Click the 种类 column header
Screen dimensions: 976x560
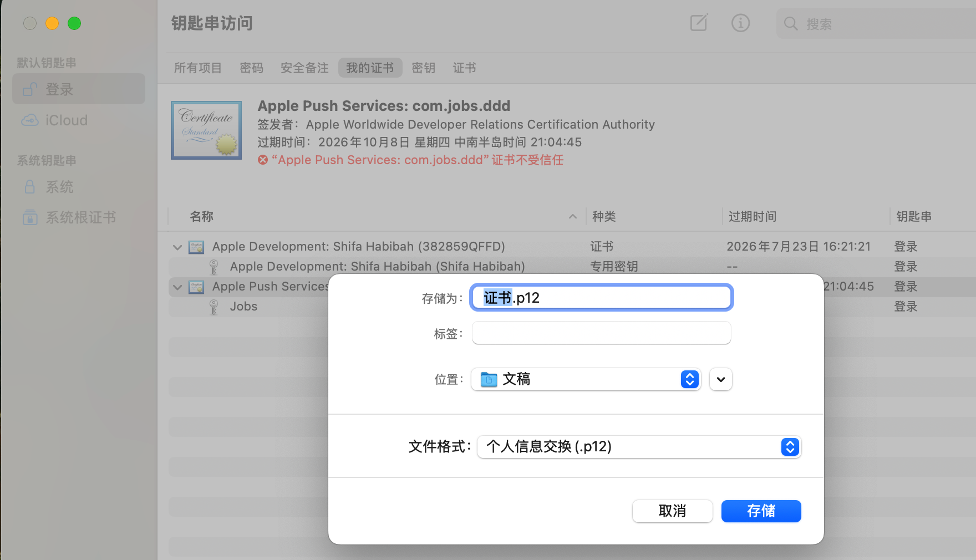click(x=604, y=217)
